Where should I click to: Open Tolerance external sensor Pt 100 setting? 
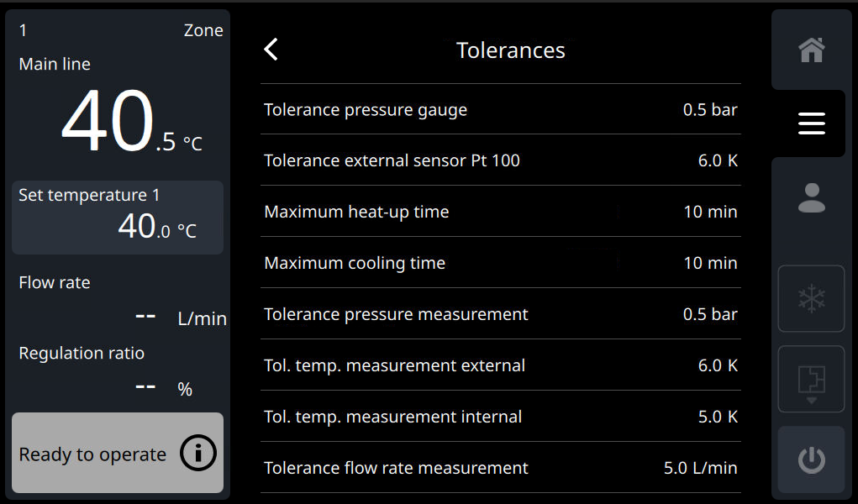coord(500,160)
